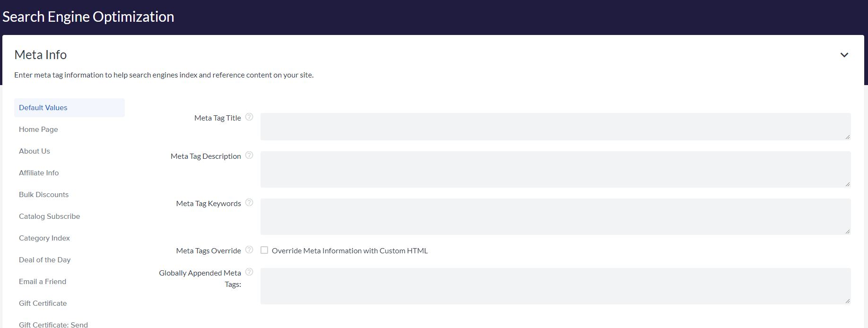Viewport: 868px width, 328px height.
Task: Click the Meta Tag Keywords text box
Action: coord(555,216)
